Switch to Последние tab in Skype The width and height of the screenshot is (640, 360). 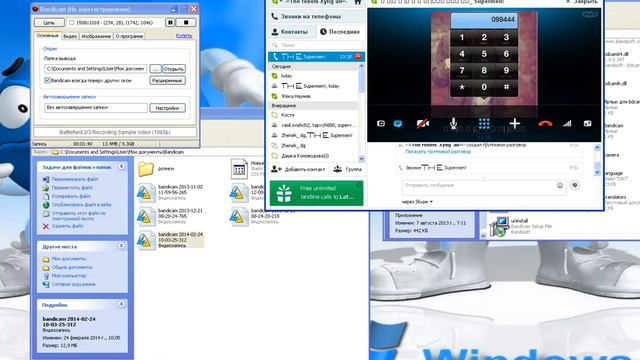tap(340, 31)
